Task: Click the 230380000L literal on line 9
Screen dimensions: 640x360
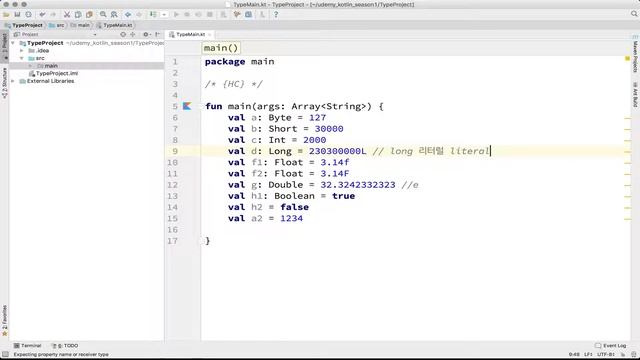Action: [337, 151]
